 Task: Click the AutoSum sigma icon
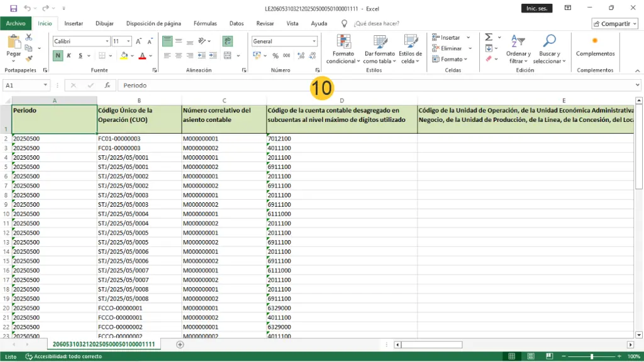click(x=489, y=38)
